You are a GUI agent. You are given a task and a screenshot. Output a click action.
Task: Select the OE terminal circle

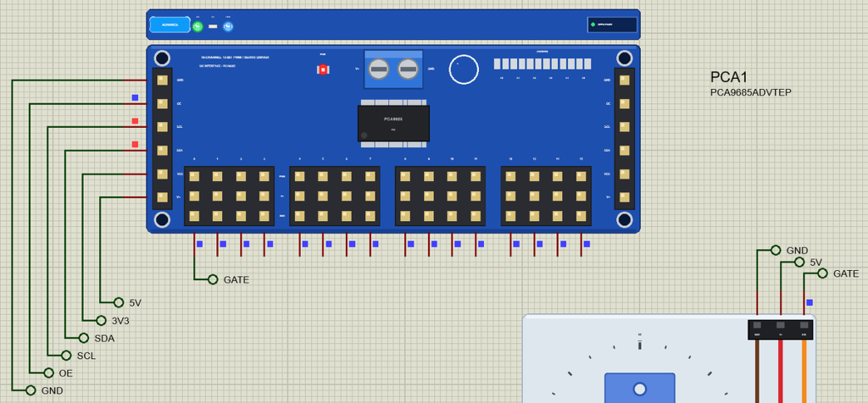click(x=48, y=373)
